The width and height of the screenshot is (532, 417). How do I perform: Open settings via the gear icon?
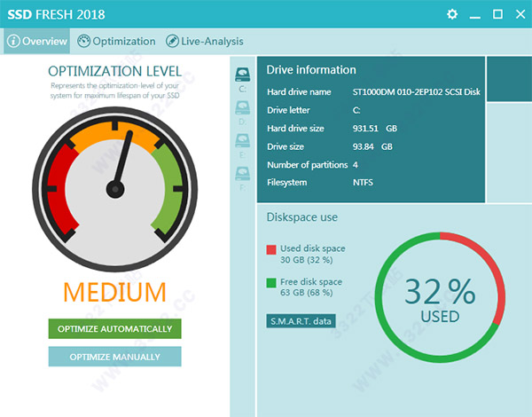click(452, 14)
